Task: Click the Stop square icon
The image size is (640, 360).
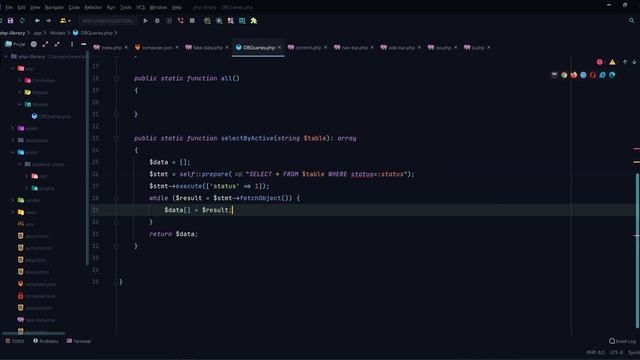Action: [x=192, y=20]
